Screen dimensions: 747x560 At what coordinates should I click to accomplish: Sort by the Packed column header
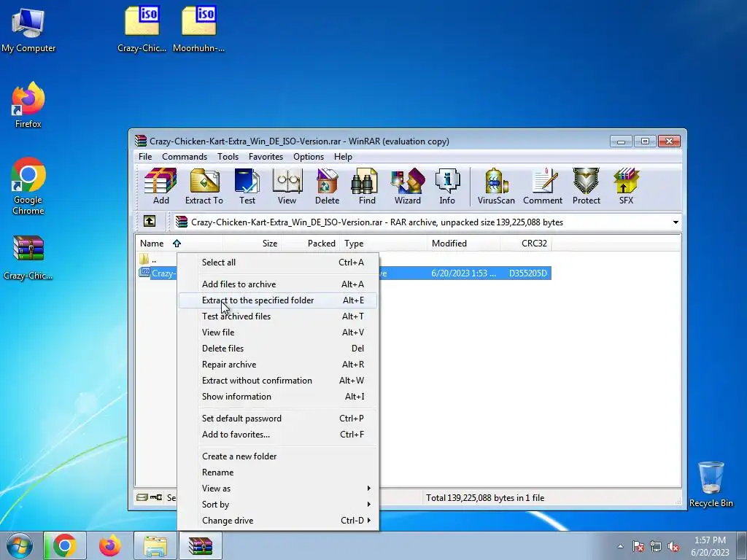[311, 244]
